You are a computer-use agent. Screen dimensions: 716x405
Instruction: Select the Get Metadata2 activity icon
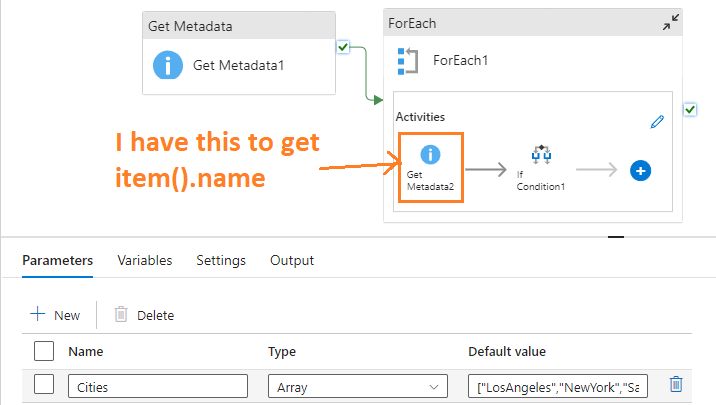430,155
